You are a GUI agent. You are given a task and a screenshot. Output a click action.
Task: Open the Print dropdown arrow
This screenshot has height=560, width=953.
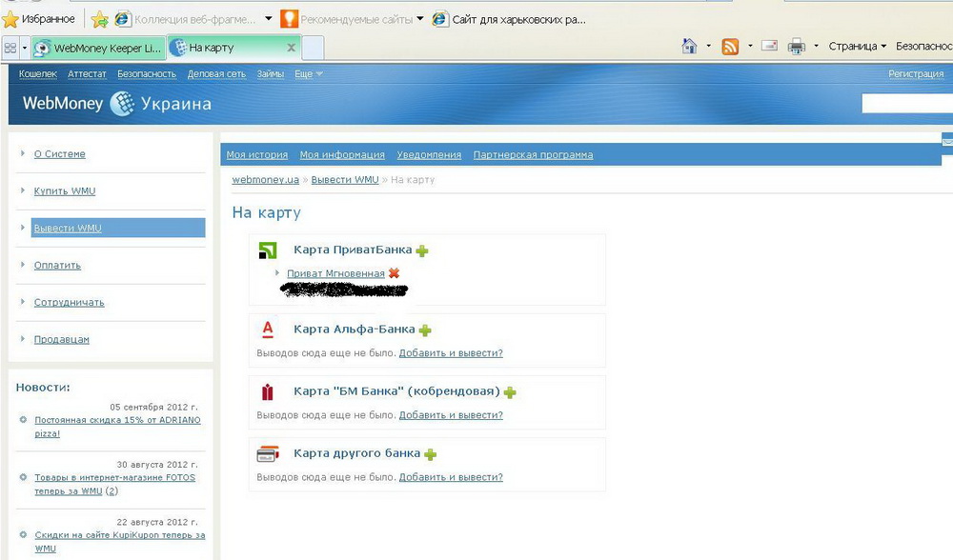click(816, 46)
